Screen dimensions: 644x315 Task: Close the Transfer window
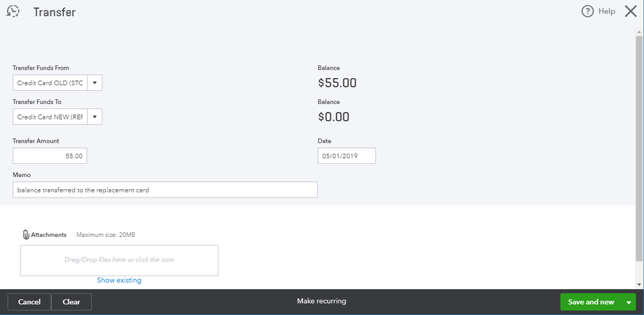[x=631, y=12]
